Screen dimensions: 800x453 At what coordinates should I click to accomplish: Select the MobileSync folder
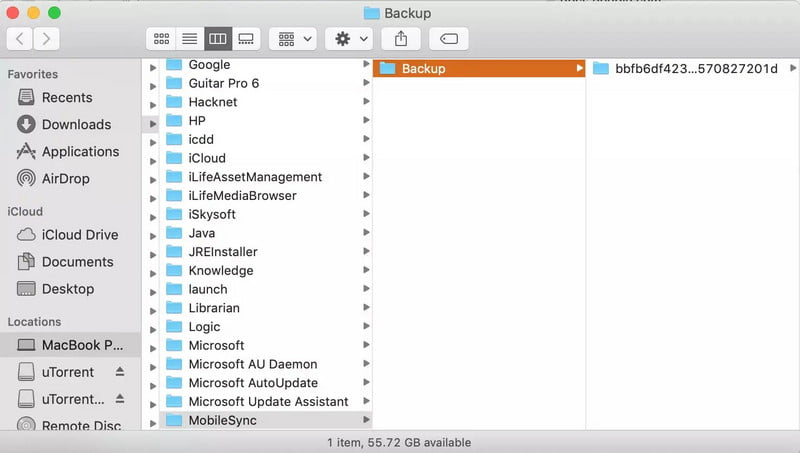[222, 420]
